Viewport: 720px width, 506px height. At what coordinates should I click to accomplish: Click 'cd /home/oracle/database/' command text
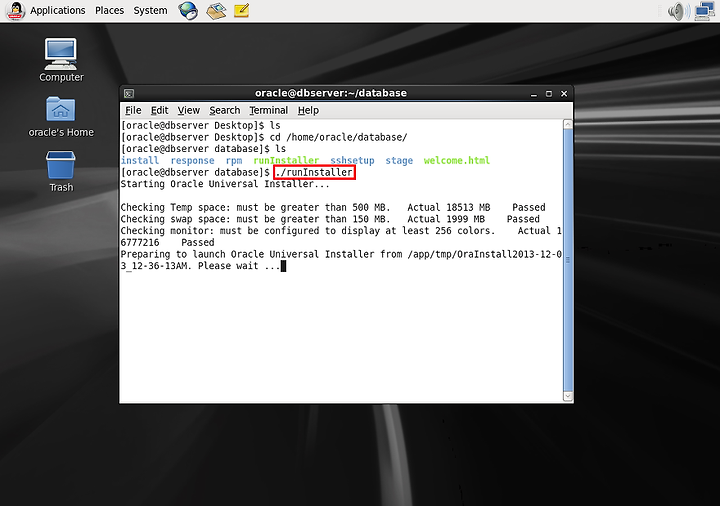(x=338, y=137)
